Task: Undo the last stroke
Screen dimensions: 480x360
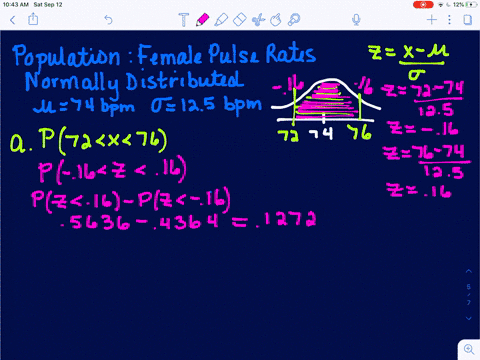Action: tap(108, 20)
